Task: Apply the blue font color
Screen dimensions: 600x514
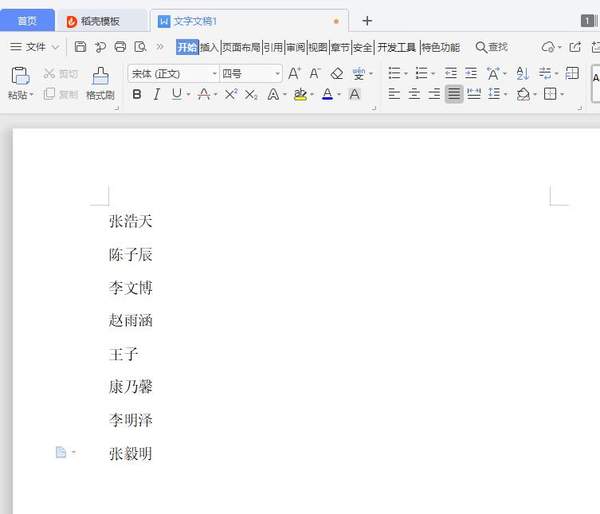Action: click(328, 94)
